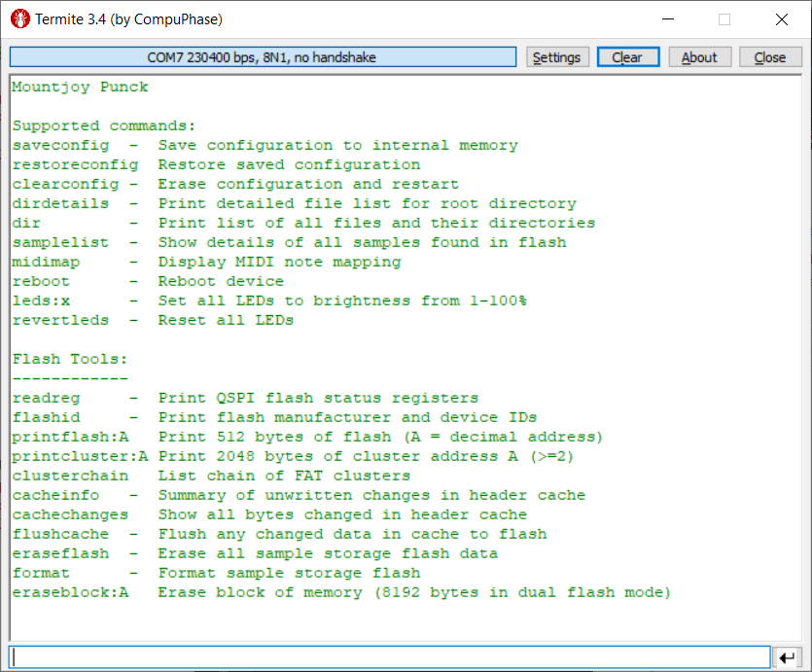Click the send Enter arrow button
The image size is (812, 672).
point(787,657)
